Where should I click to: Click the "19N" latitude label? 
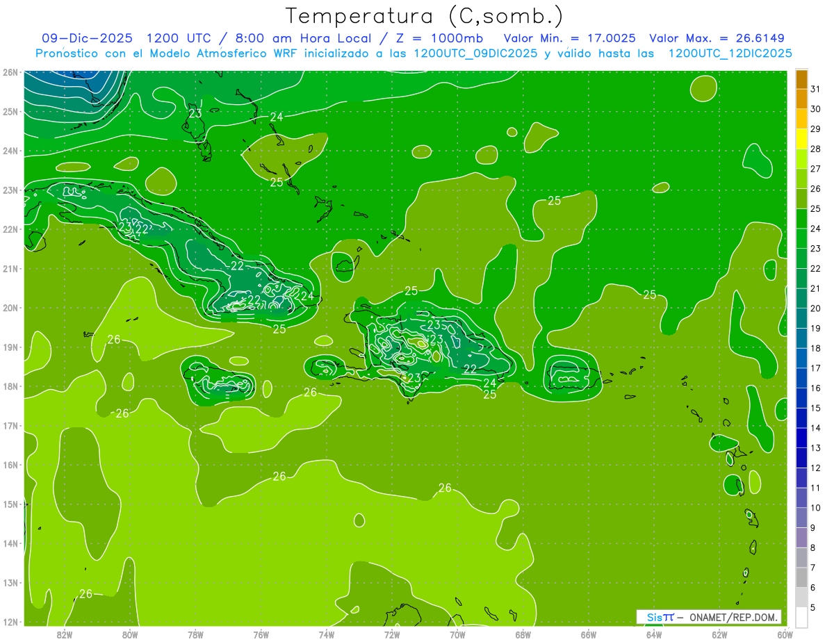pos(10,347)
